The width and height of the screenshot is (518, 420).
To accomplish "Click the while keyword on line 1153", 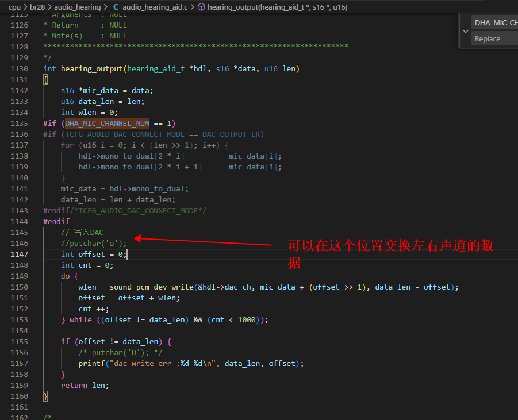I will 80,319.
